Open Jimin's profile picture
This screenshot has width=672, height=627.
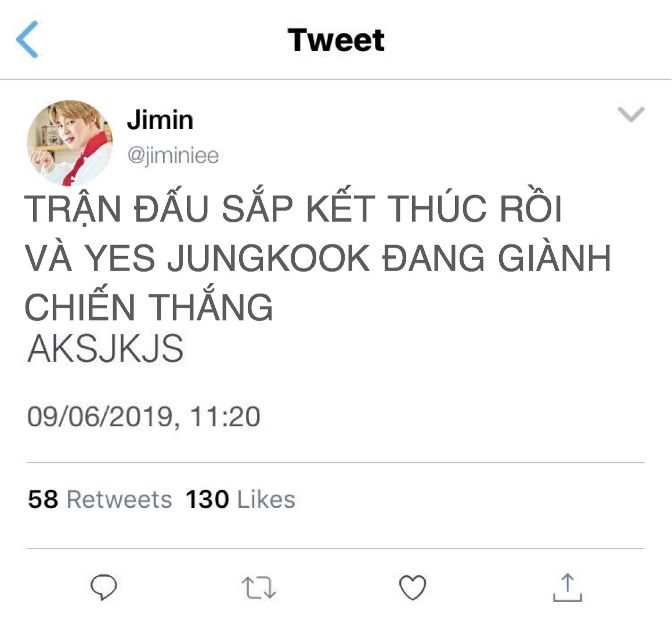(70, 143)
